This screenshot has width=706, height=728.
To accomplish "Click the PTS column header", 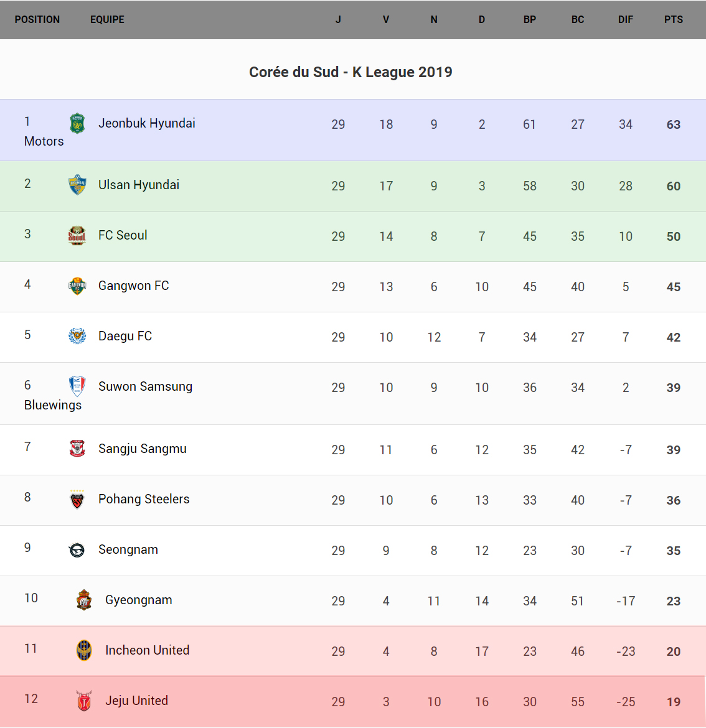I will (673, 19).
